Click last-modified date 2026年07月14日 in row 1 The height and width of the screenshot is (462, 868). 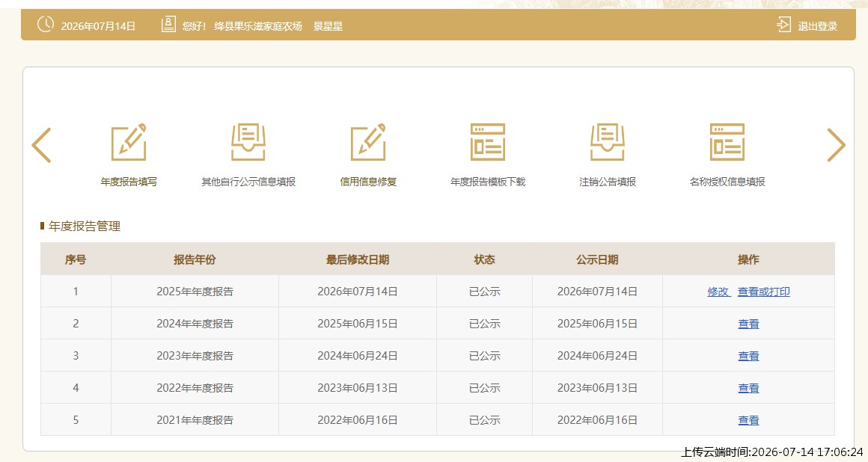(x=357, y=292)
